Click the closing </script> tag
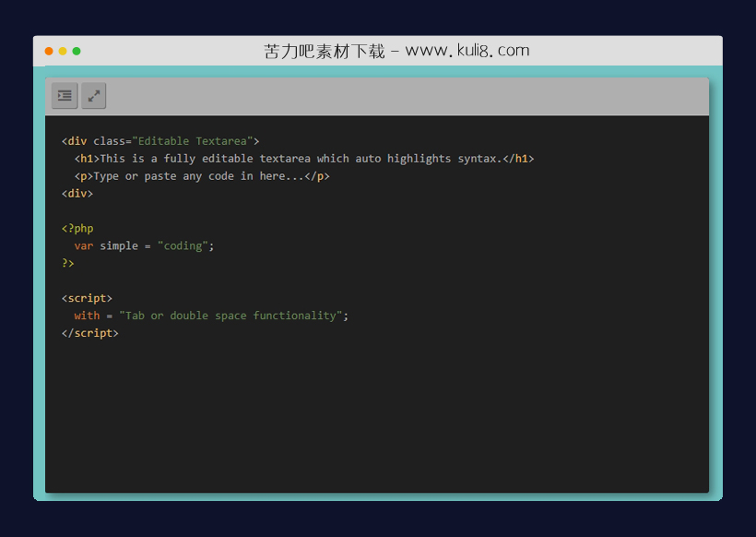This screenshot has height=537, width=756. [x=90, y=333]
